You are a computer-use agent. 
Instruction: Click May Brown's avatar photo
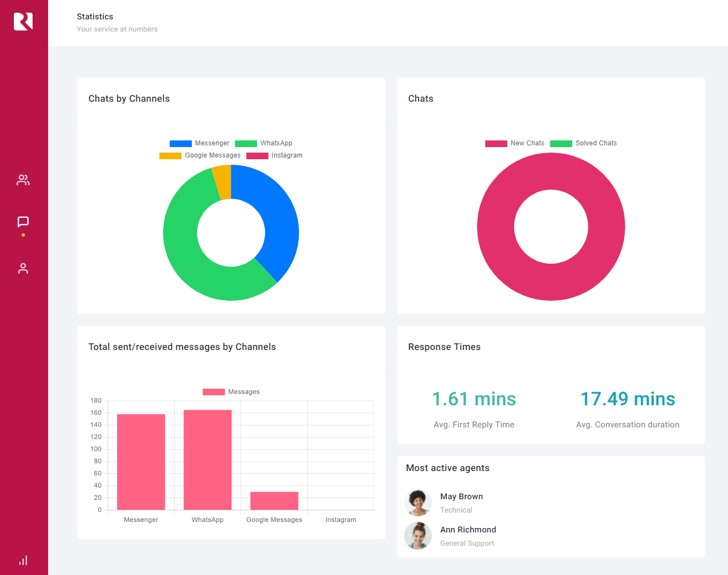tap(418, 503)
